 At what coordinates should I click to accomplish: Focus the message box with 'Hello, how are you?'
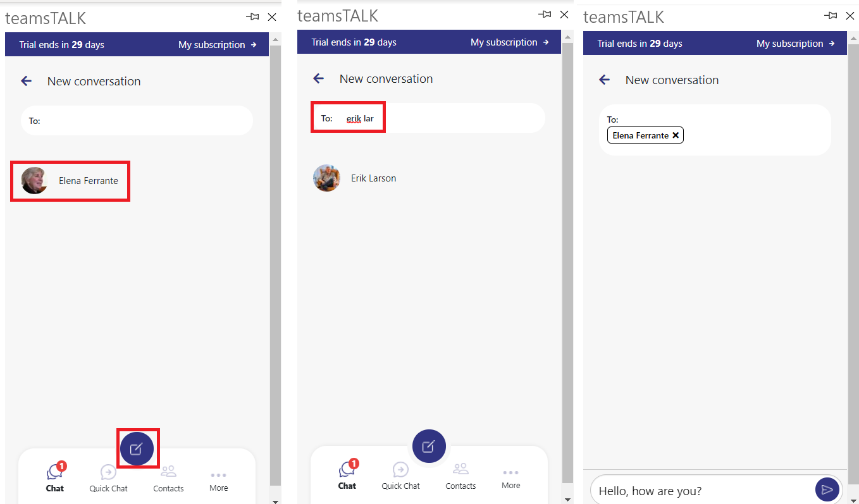pyautogui.click(x=702, y=491)
